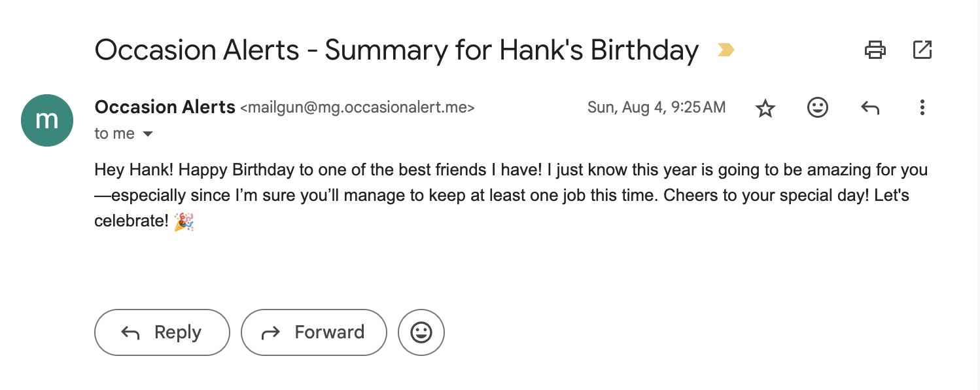Click the green "m" sender avatar

click(x=46, y=120)
